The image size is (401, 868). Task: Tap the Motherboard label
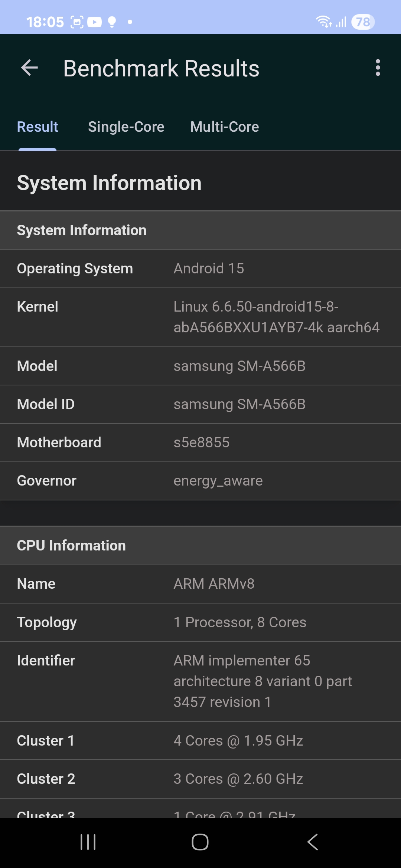(59, 443)
